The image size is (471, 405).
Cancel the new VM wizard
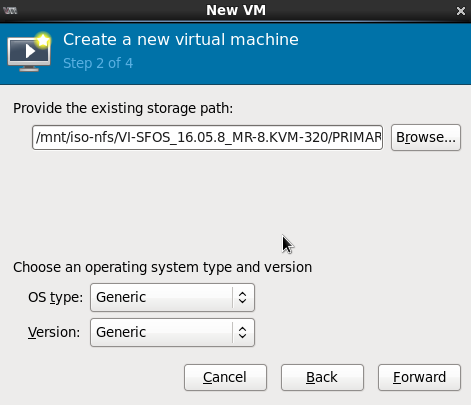click(225, 377)
